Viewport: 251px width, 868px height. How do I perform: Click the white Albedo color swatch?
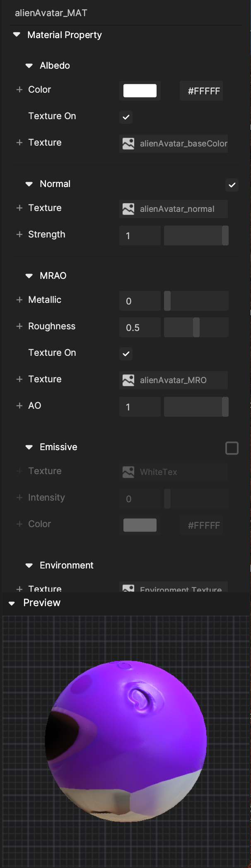[140, 91]
